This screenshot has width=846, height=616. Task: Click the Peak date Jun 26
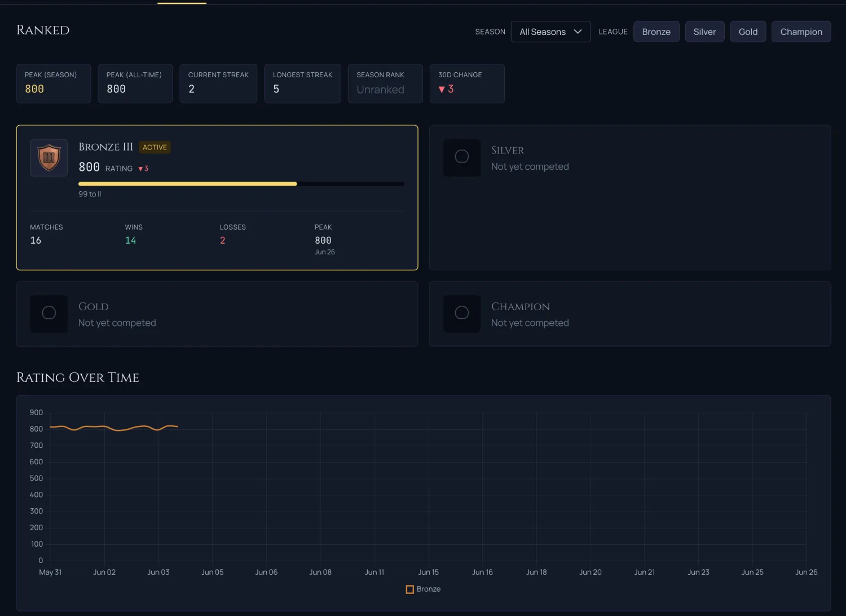tap(325, 252)
